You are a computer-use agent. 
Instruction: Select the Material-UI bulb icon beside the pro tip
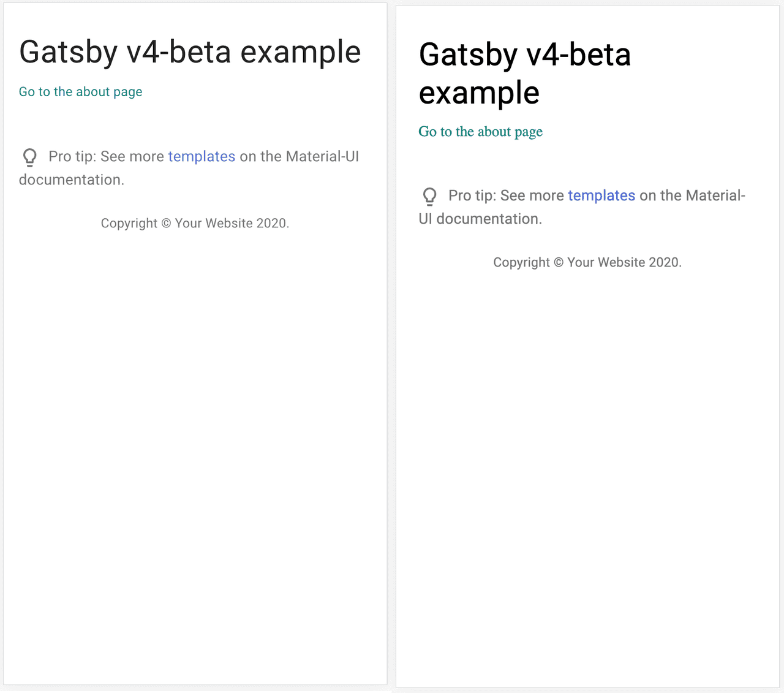(x=29, y=157)
